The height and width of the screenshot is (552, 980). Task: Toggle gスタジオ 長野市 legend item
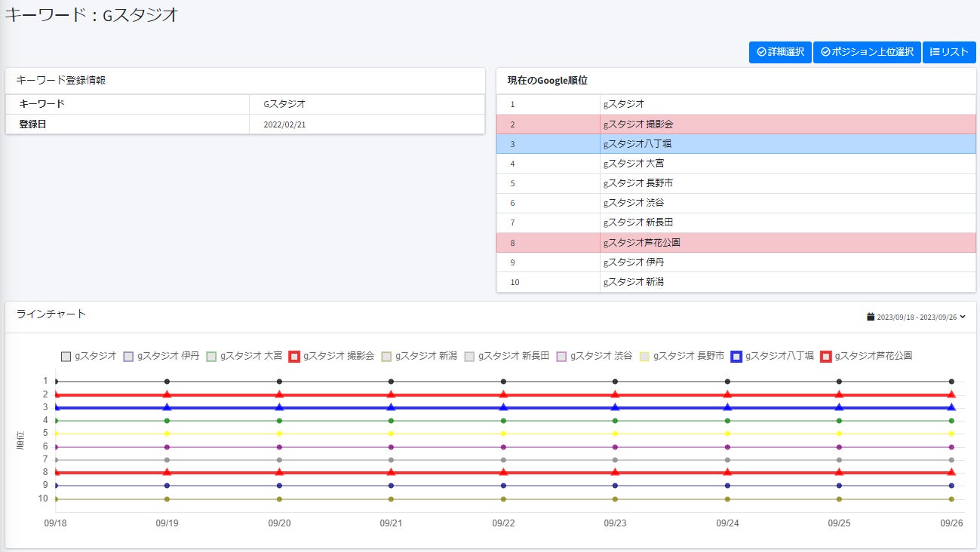(x=644, y=356)
